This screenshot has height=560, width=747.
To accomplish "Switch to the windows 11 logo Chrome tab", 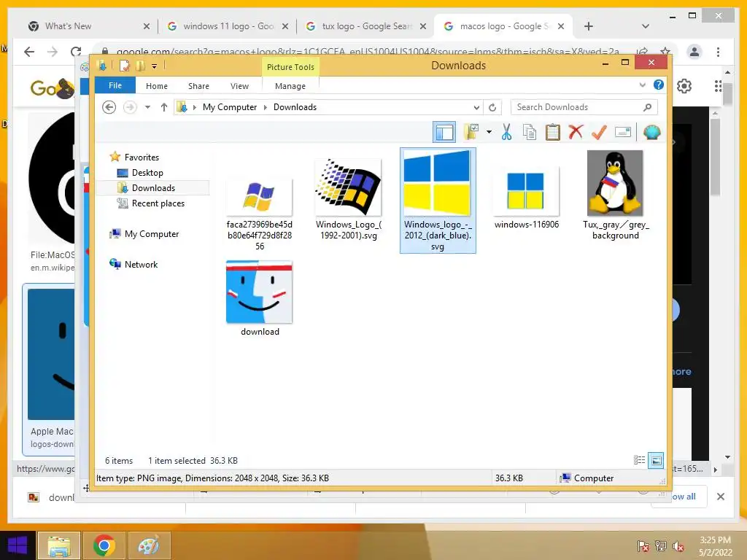I will click(x=228, y=26).
